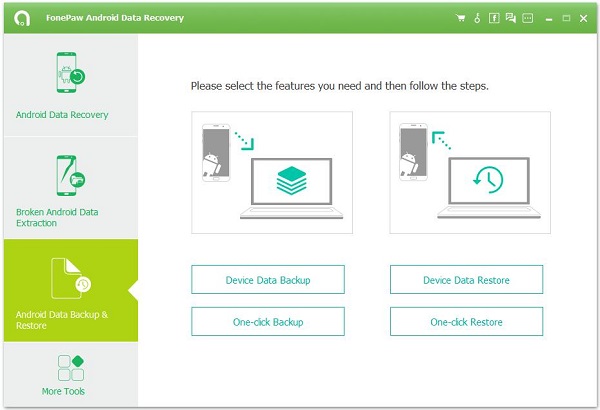Click the 'Please select the features' instruction text
This screenshot has height=410, width=600.
tap(339, 86)
